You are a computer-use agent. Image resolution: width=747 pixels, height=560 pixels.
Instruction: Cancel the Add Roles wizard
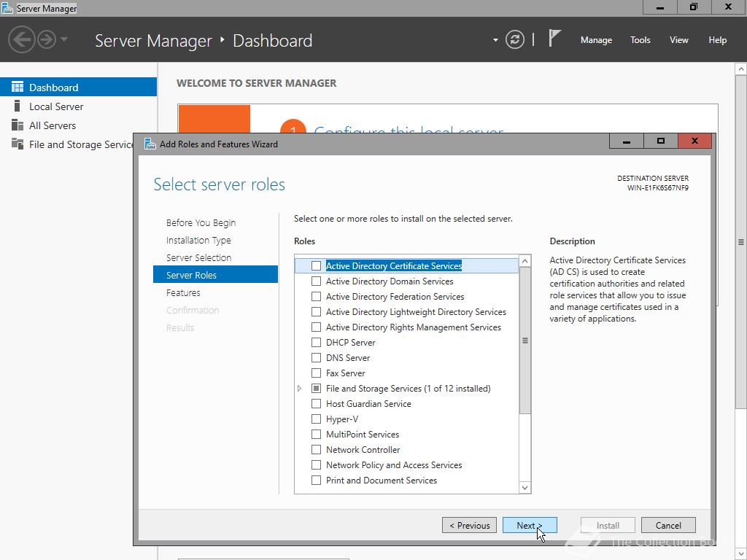(x=667, y=525)
